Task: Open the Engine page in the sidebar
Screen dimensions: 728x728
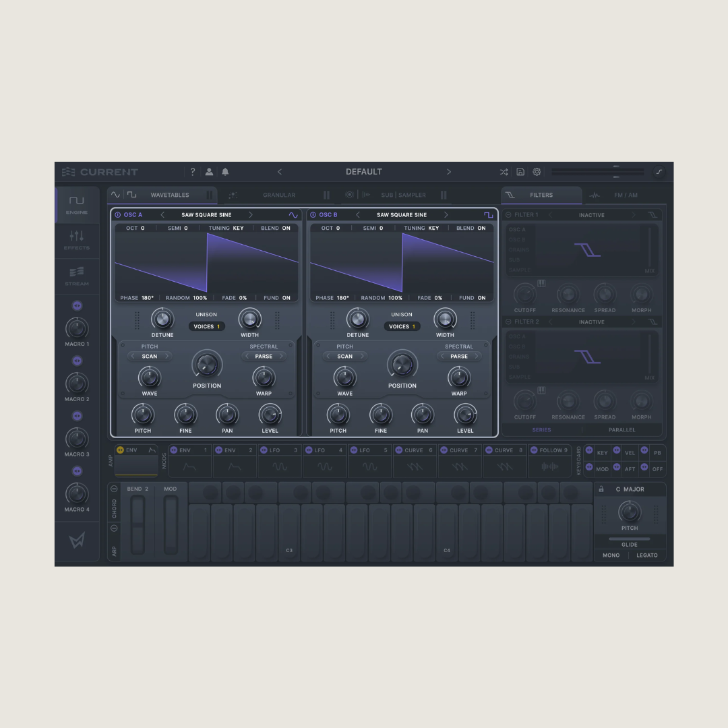Action: [x=77, y=205]
